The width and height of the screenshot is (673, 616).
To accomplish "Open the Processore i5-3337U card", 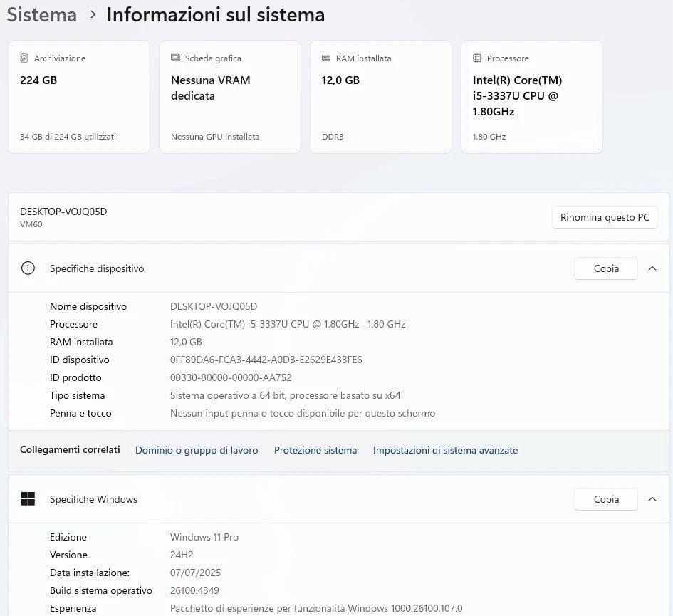I will coord(532,97).
